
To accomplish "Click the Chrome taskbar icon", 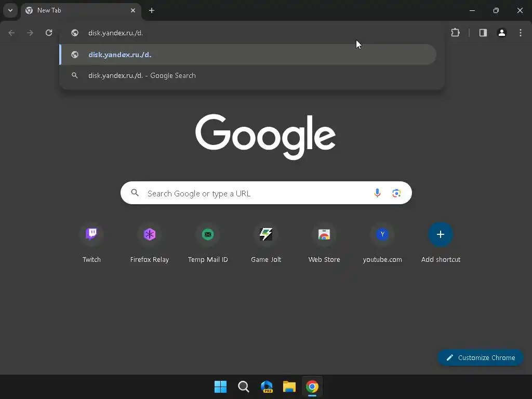I will pyautogui.click(x=312, y=387).
